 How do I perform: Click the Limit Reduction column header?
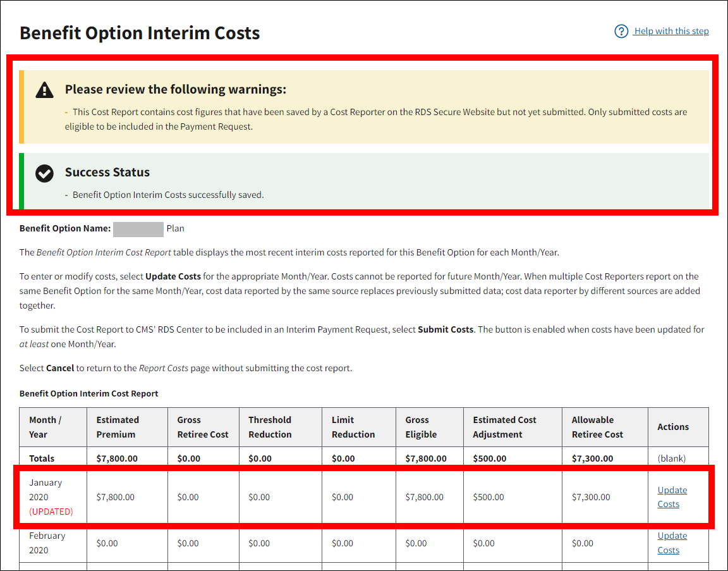[353, 427]
